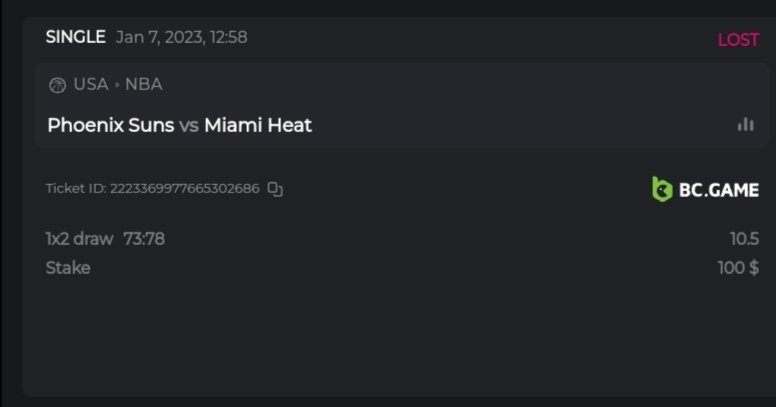Click the basketball sport icon

click(x=57, y=85)
